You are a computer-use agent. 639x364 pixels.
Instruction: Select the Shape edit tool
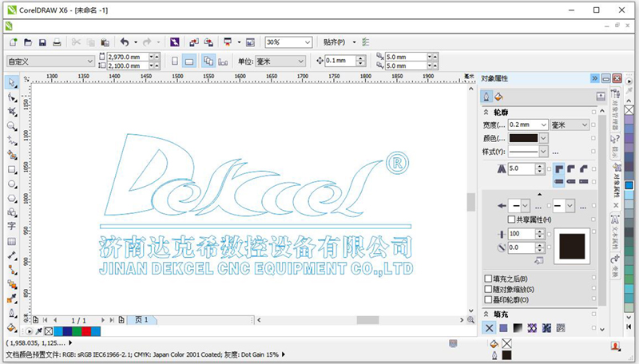[x=12, y=97]
